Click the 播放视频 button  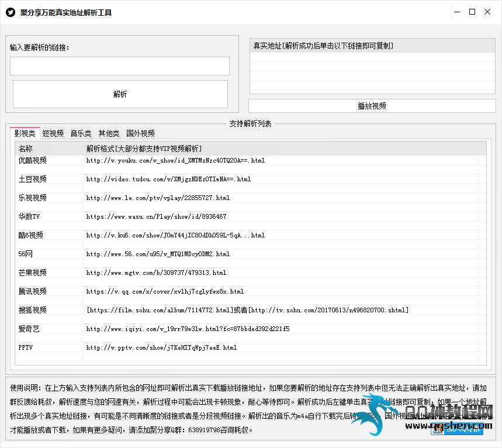point(372,106)
